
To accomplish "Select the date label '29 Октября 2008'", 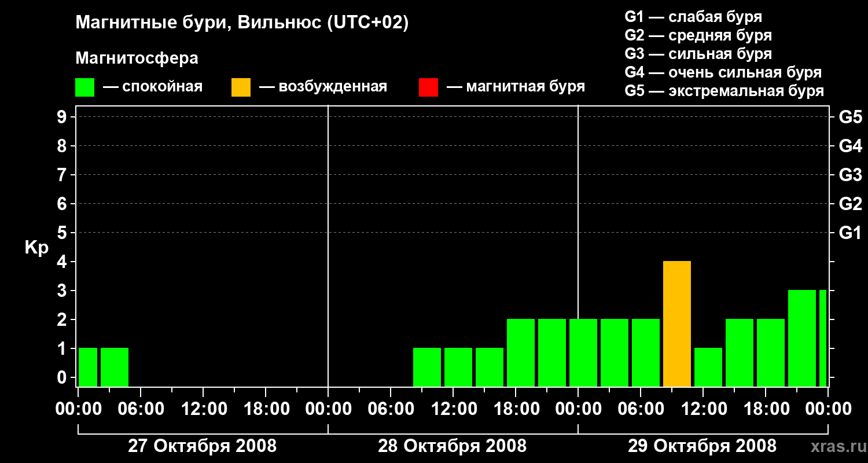I will tap(703, 446).
